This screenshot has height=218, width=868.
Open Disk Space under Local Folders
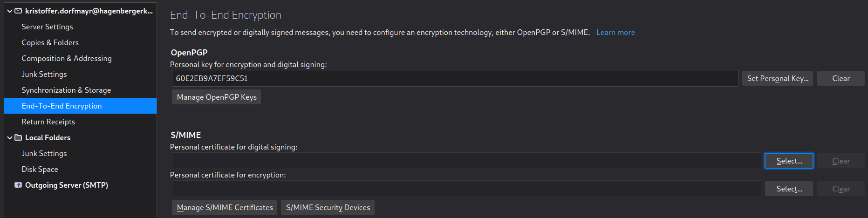pyautogui.click(x=40, y=169)
